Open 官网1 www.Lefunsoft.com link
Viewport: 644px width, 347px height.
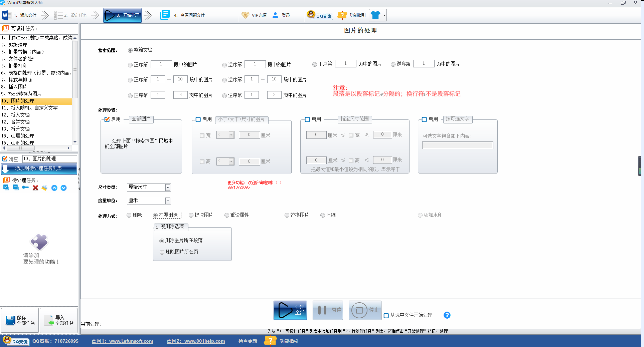pyautogui.click(x=122, y=341)
